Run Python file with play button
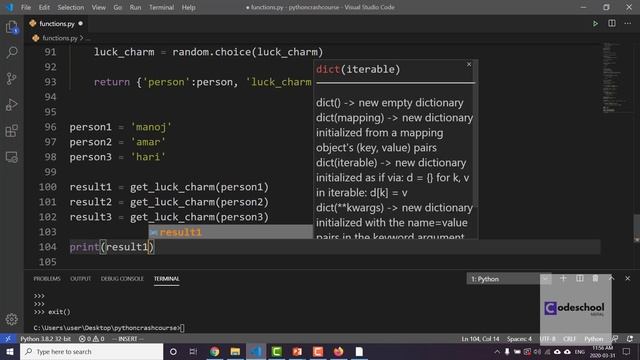The width and height of the screenshot is (640, 360). 596,24
